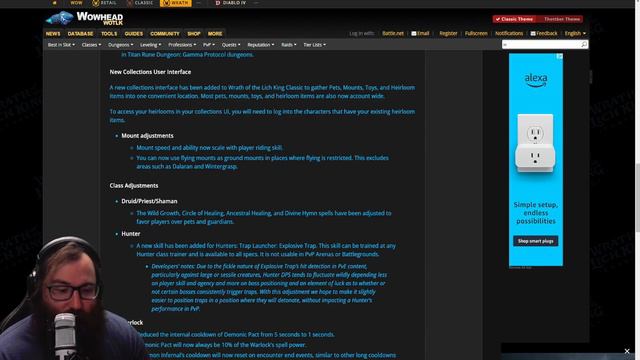Expand the Professions dropdown

point(182,45)
